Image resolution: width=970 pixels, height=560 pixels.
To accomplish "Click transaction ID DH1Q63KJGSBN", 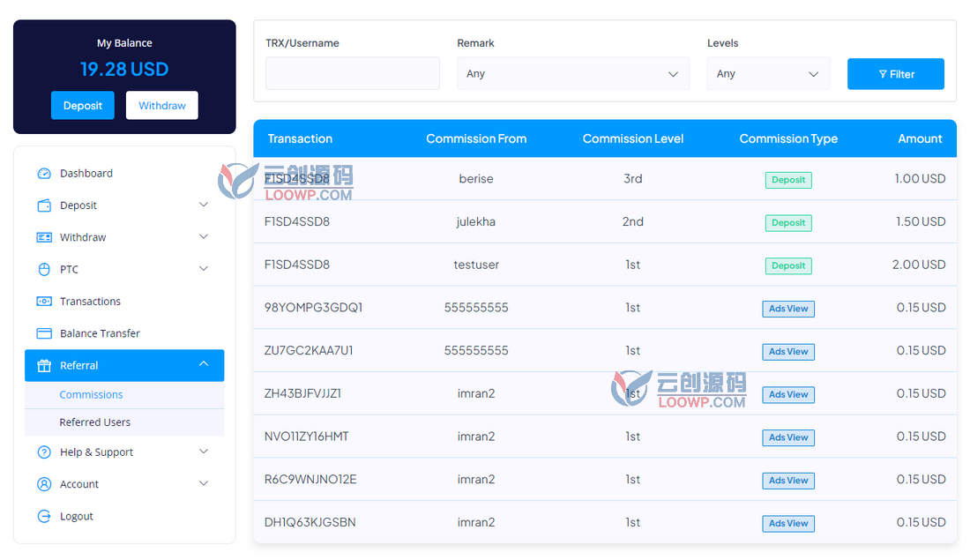I will [310, 522].
